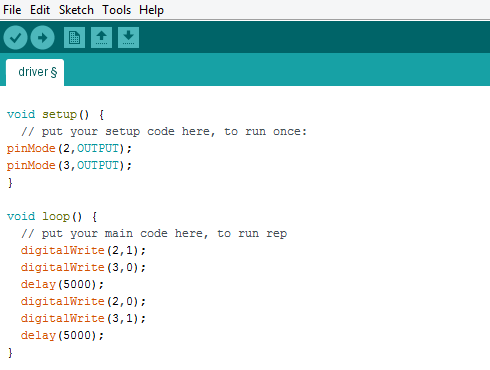
Task: Open the Help menu
Action: pos(151,10)
